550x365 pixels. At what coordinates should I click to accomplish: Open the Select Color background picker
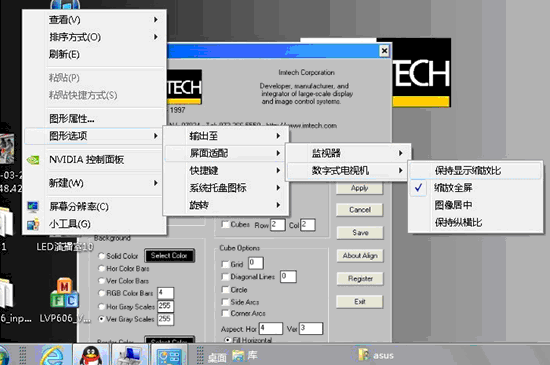pyautogui.click(x=169, y=256)
